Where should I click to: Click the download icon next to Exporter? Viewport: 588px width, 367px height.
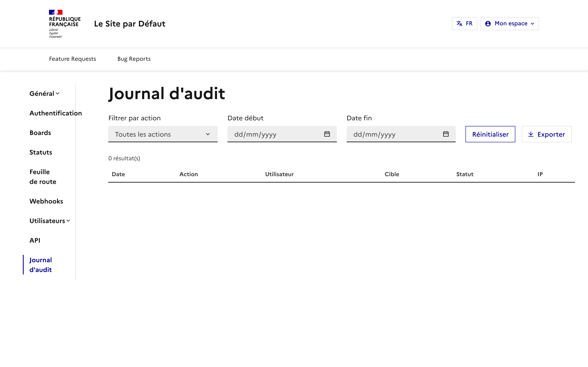click(x=531, y=134)
